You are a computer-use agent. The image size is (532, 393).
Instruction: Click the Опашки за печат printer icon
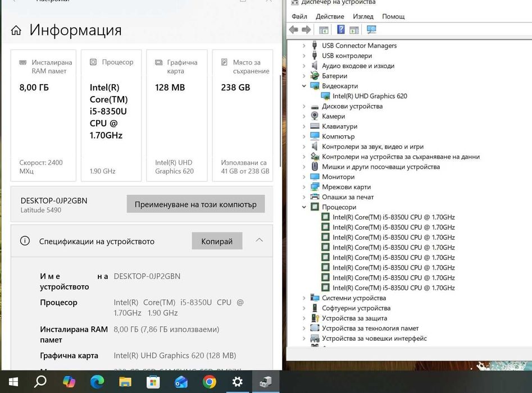(x=315, y=196)
